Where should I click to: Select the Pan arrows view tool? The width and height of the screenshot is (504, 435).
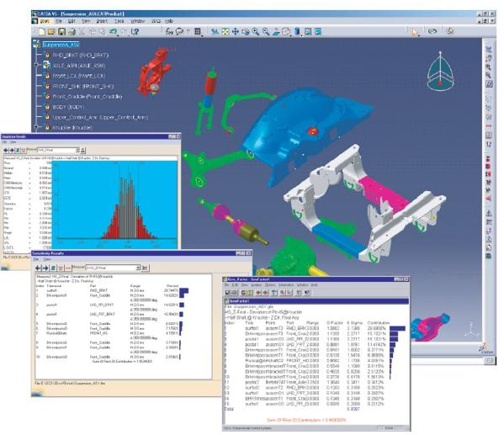coord(236,31)
